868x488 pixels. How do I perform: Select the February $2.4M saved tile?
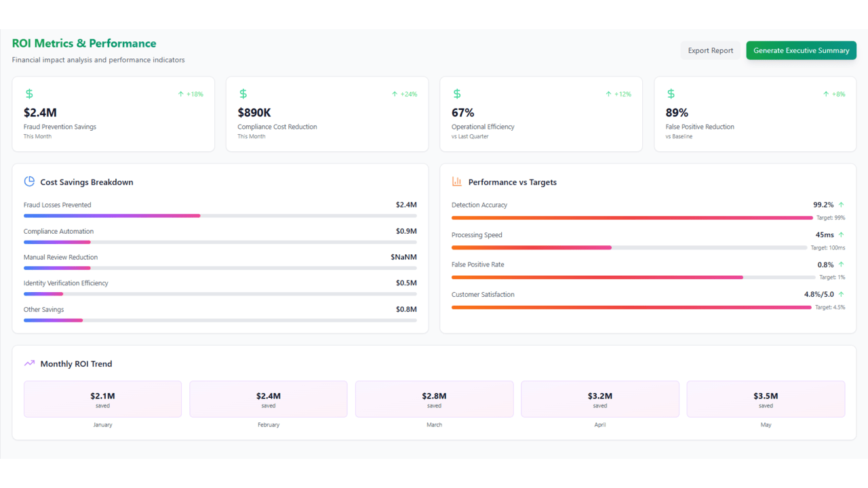pyautogui.click(x=269, y=399)
